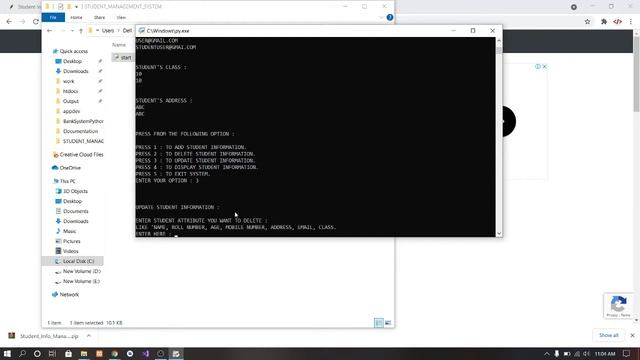Select Creative Cloud Files in sidebar
Image resolution: width=640 pixels, height=360 pixels.
point(81,155)
